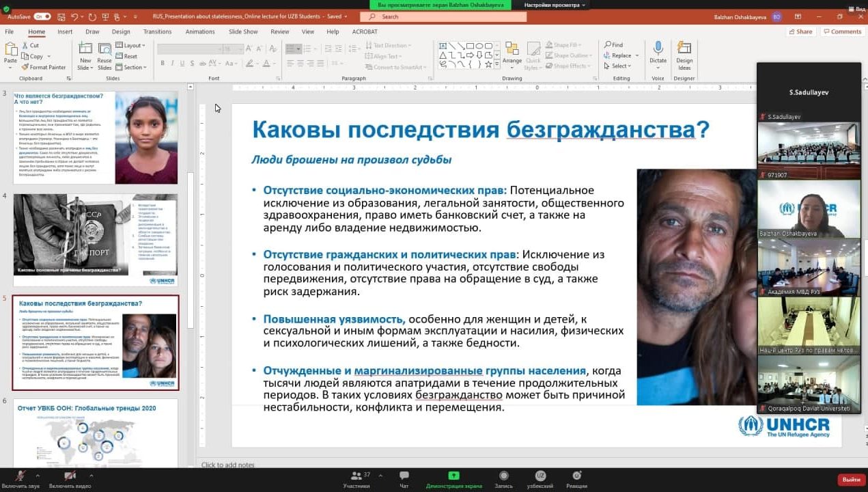Screen dimensions: 868x492
Task: Click the Zoom Reactions icon
Action: point(577,476)
